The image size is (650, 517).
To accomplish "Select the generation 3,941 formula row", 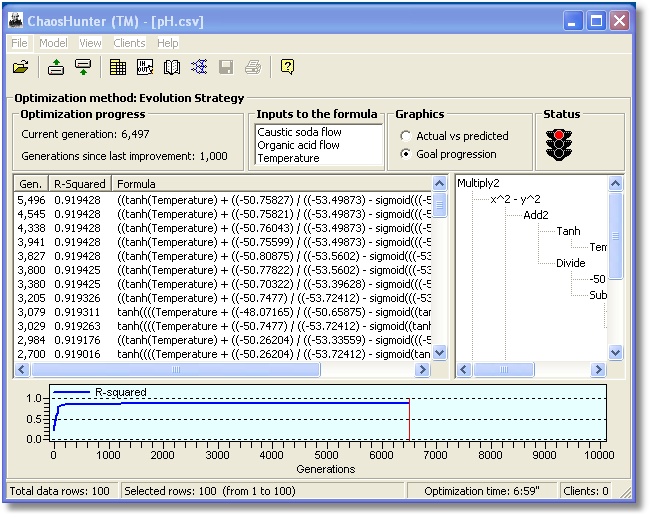I will [x=223, y=242].
